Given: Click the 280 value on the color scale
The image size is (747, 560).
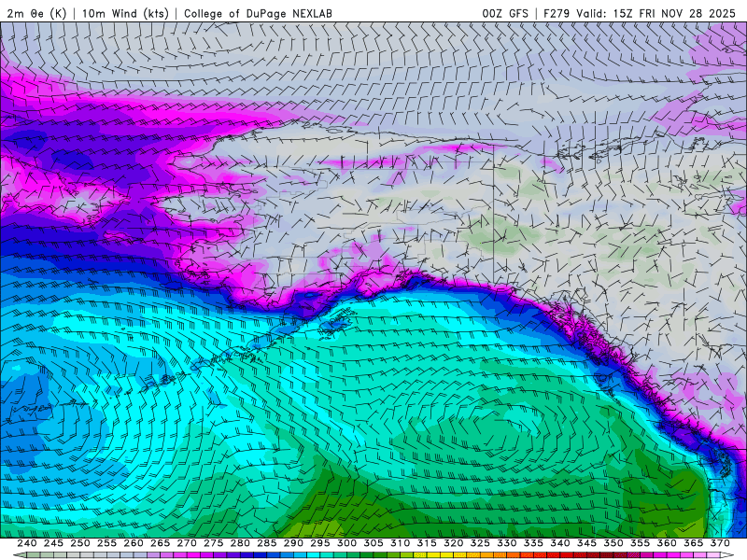Looking at the screenshot, I should (240, 543).
